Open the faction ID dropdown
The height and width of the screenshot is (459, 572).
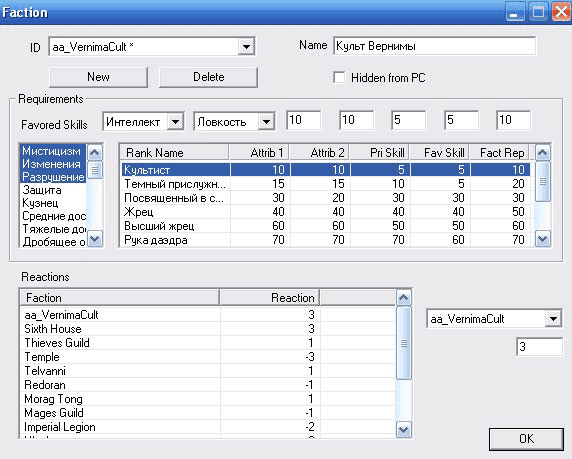pos(246,46)
